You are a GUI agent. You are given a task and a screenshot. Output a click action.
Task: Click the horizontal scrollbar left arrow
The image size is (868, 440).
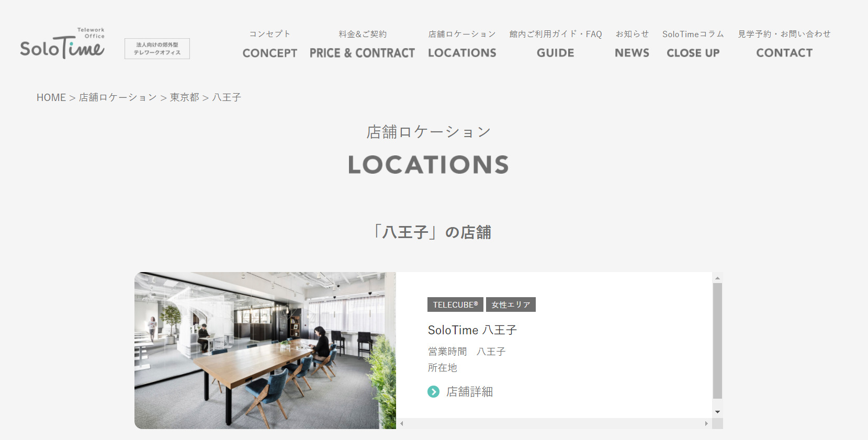tap(401, 424)
